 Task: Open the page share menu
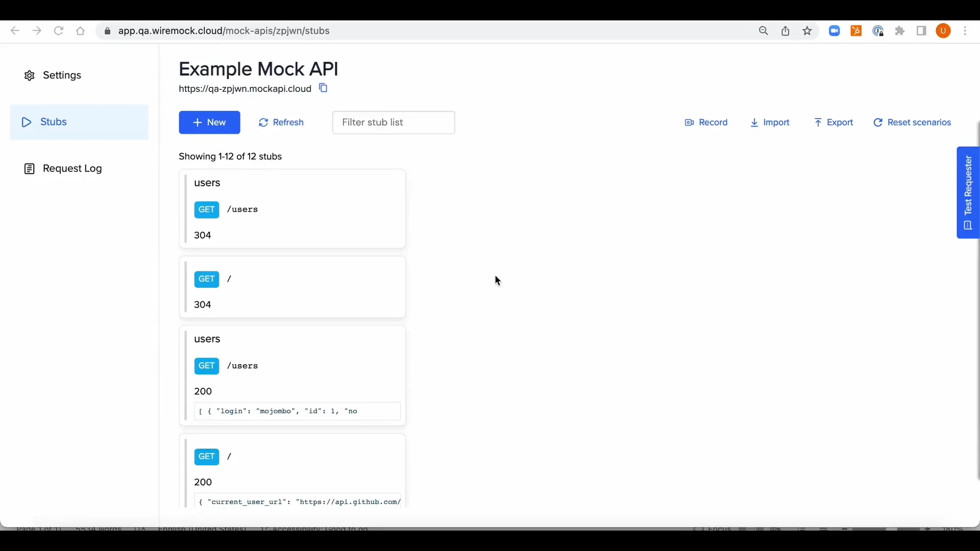tap(786, 31)
